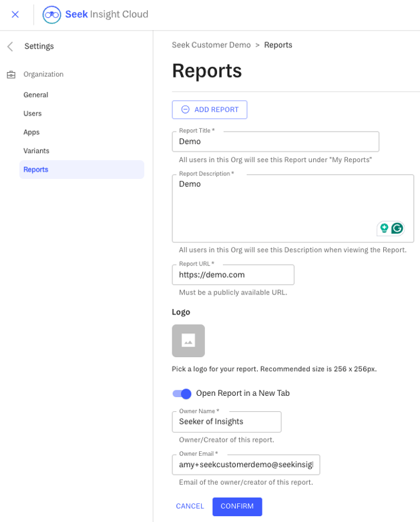Click the Organization briefcase icon
The image size is (420, 522).
pos(11,74)
